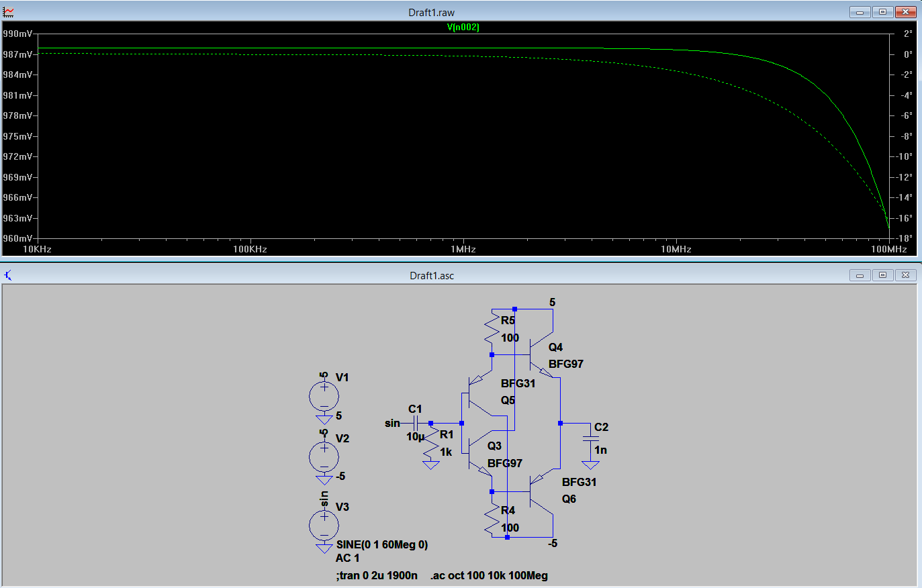This screenshot has height=588, width=922.
Task: Select the V3 sine source symbol
Action: (324, 526)
